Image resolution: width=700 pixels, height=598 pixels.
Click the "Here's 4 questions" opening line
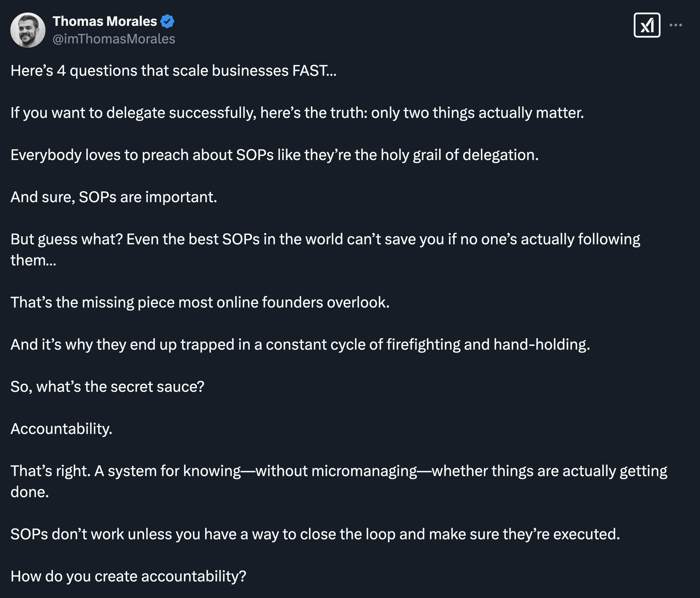(173, 70)
